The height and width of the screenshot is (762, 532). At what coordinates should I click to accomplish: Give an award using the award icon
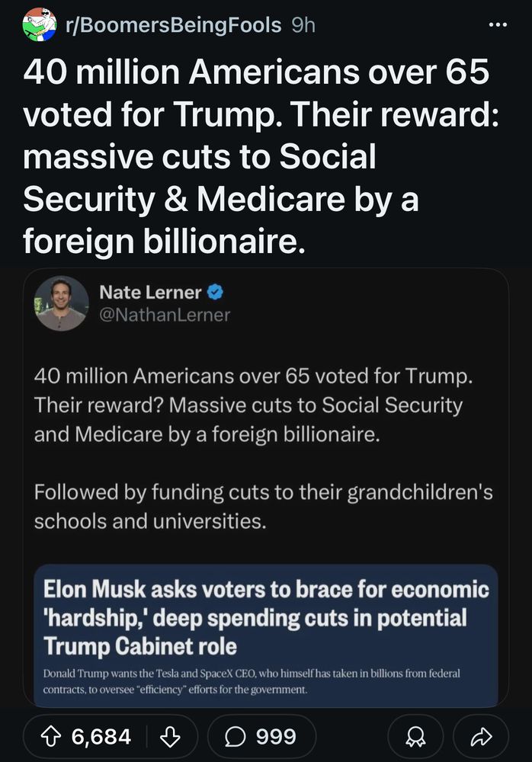(416, 736)
